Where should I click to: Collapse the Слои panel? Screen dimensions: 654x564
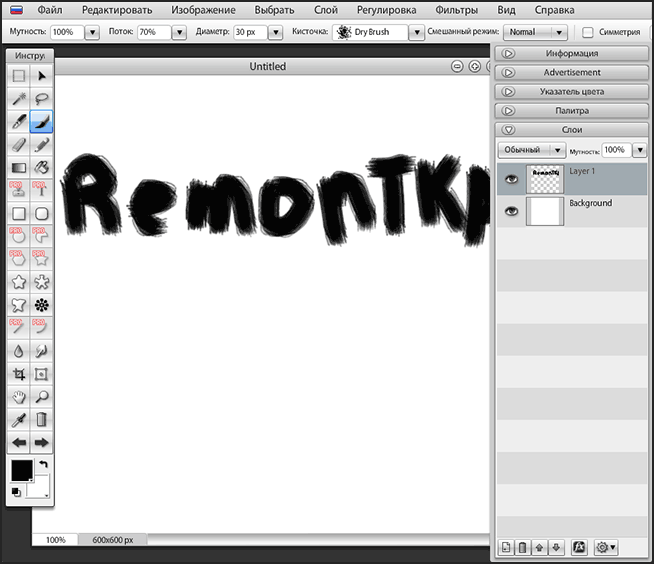click(571, 130)
